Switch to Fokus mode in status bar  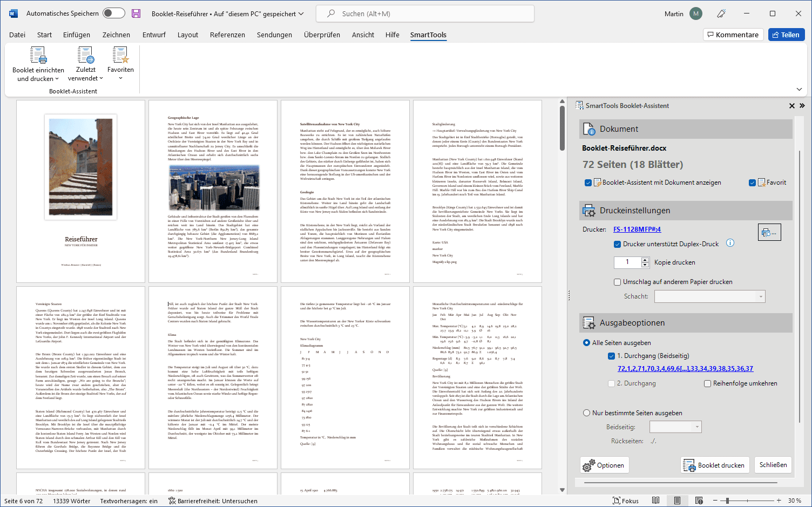[x=625, y=501]
